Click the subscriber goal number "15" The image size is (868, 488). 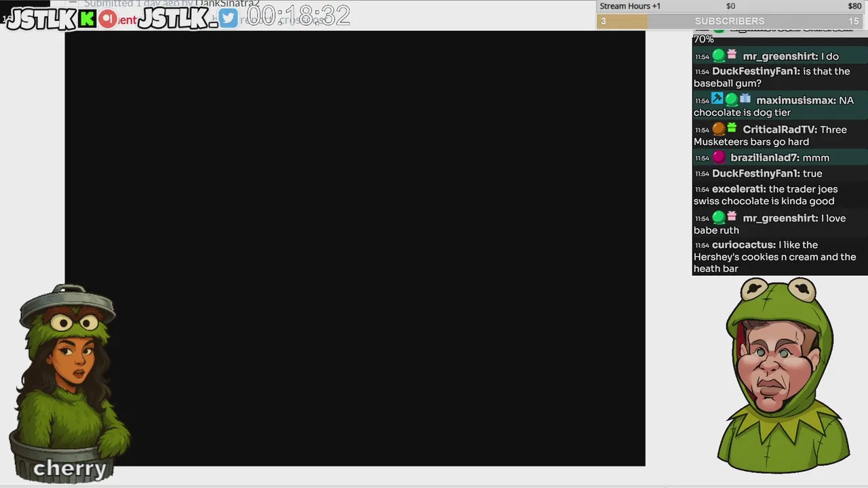[x=853, y=21]
